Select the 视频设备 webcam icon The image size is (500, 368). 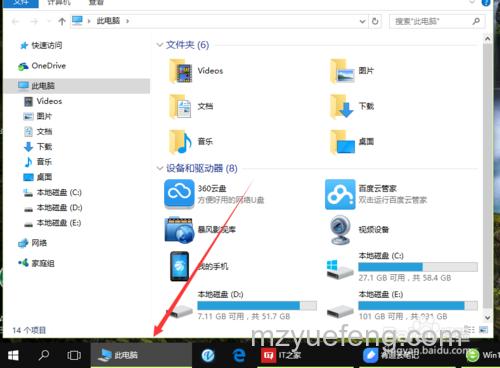340,230
